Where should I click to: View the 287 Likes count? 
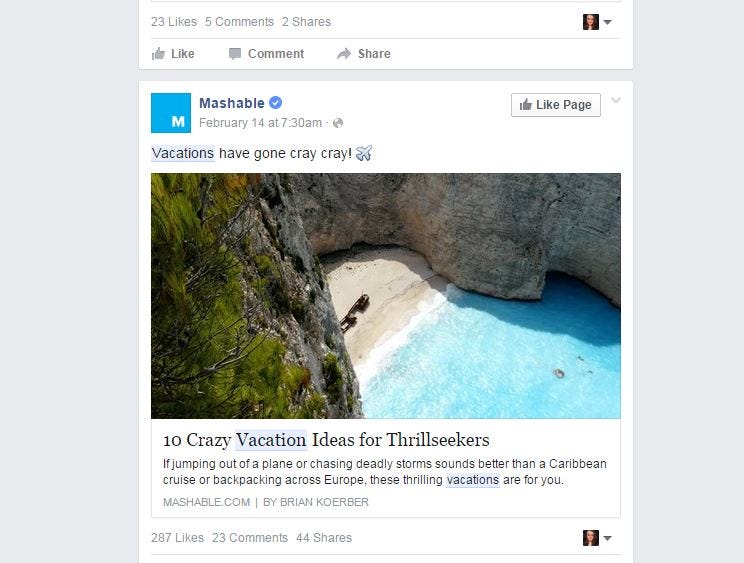pos(177,538)
